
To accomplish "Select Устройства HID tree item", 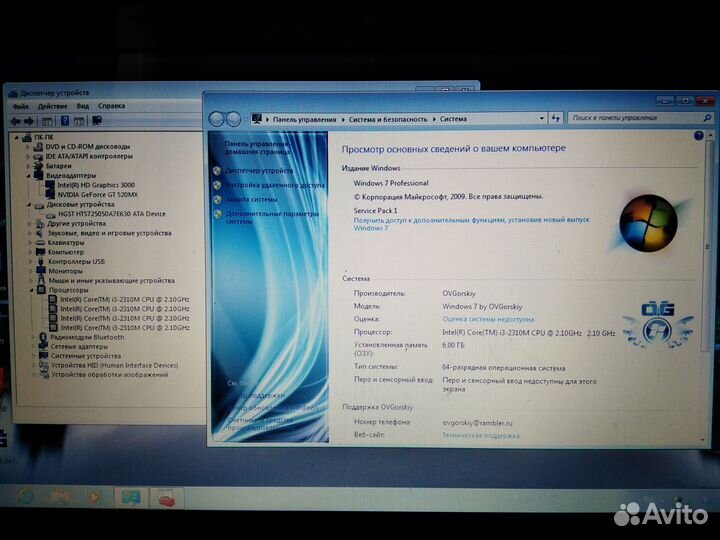I will coord(114,366).
